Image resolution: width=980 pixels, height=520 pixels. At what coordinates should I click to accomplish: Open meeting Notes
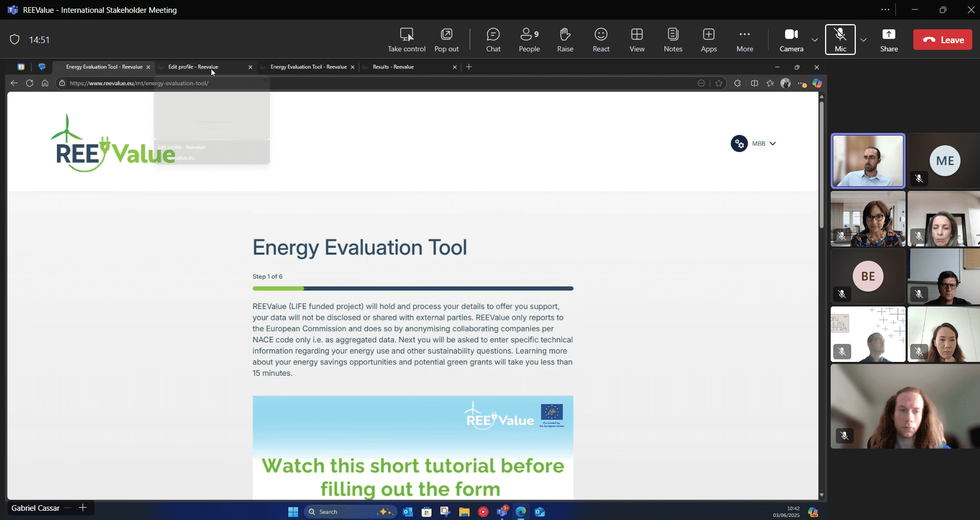(673, 40)
